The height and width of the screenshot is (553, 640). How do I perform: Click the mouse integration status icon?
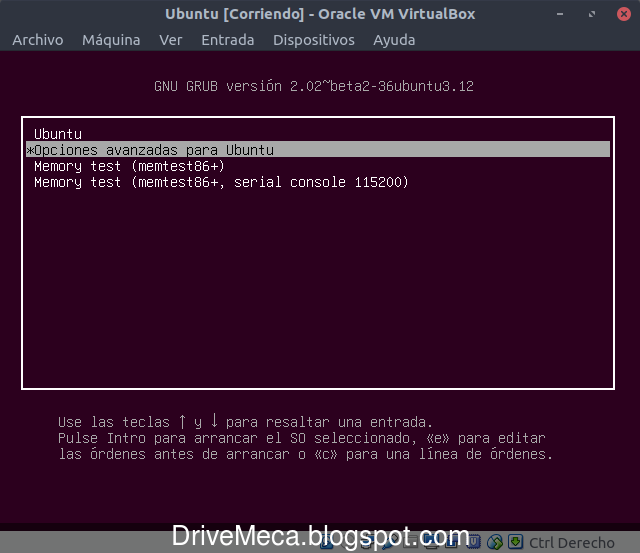tap(495, 542)
